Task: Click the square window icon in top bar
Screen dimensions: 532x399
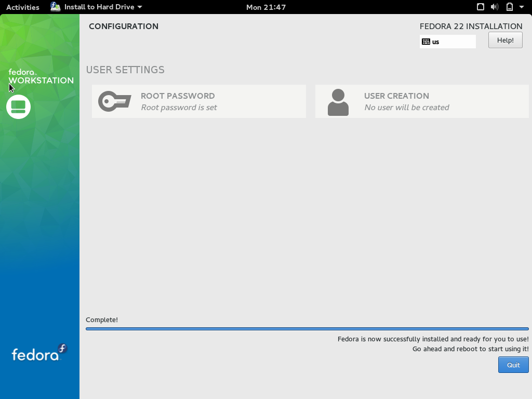Action: pyautogui.click(x=481, y=7)
